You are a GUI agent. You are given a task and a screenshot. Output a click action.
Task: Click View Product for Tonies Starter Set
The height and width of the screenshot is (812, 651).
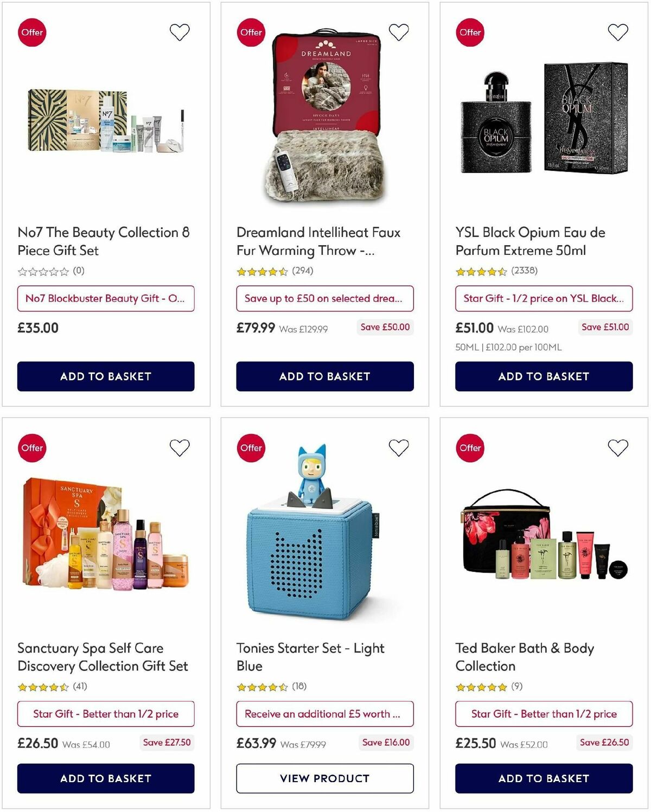point(324,778)
